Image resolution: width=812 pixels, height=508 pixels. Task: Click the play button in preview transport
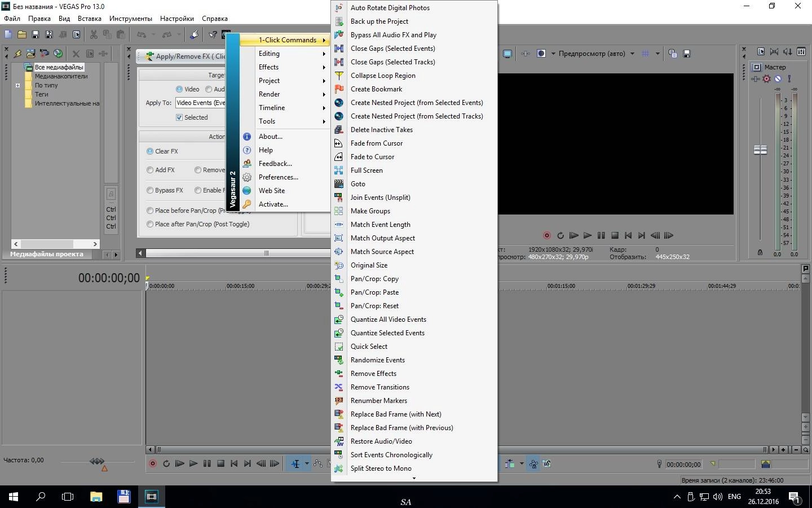[x=587, y=235]
